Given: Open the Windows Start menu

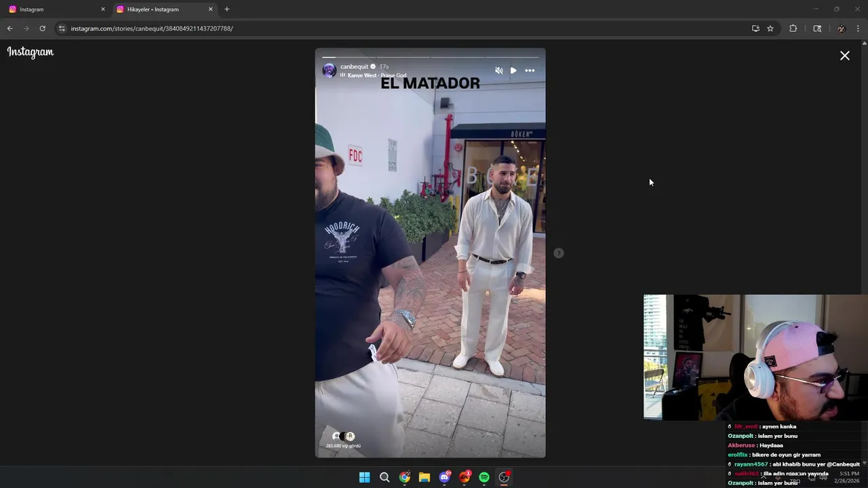Looking at the screenshot, I should click(x=364, y=477).
